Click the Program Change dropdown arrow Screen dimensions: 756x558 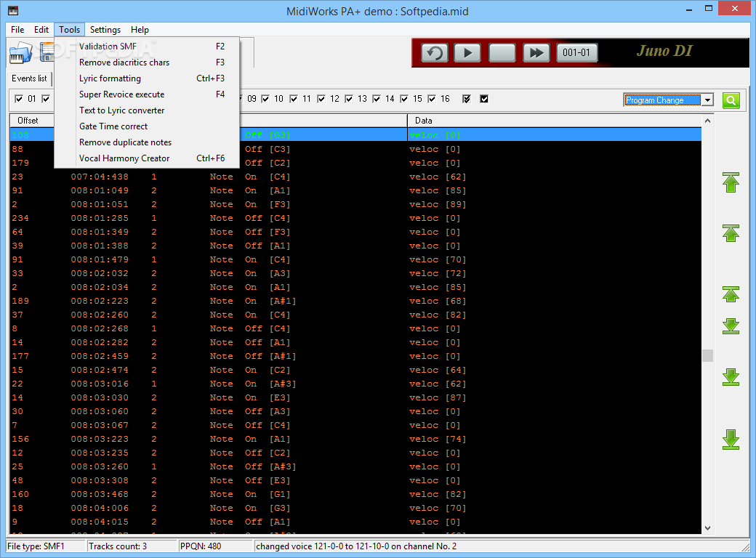click(707, 100)
